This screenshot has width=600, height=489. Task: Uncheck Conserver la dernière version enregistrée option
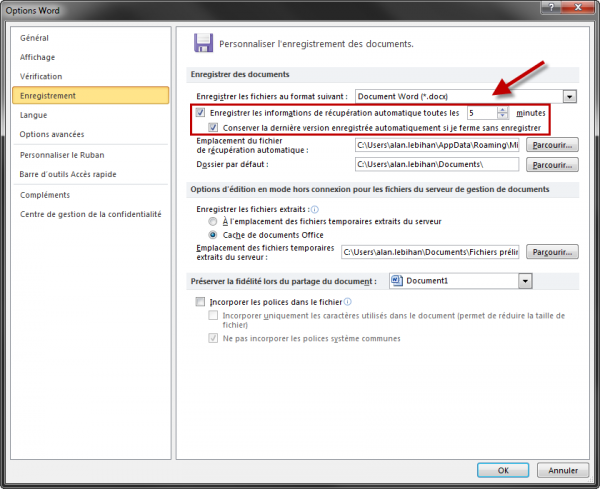click(x=213, y=127)
